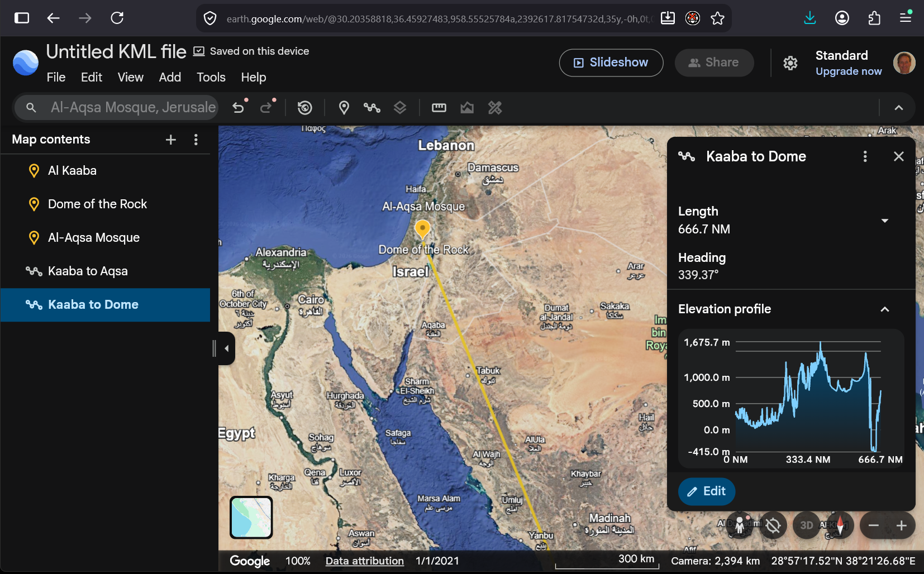The width and height of the screenshot is (924, 574).
Task: Click the compass to reset north
Action: click(840, 525)
